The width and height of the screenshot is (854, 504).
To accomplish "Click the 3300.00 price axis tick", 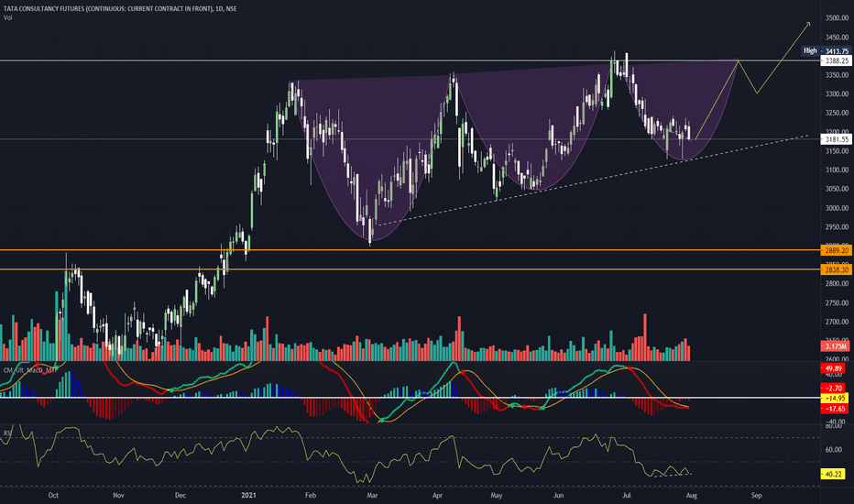I will [x=837, y=94].
